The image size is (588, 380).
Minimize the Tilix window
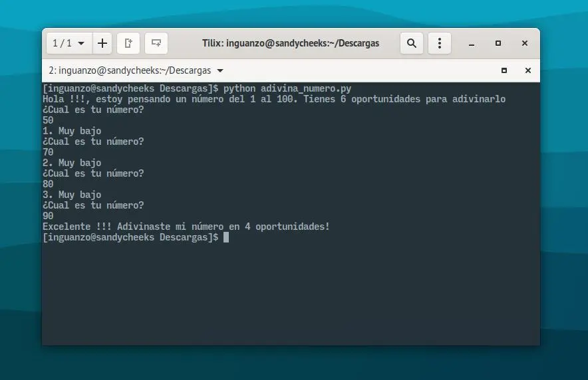[472, 44]
